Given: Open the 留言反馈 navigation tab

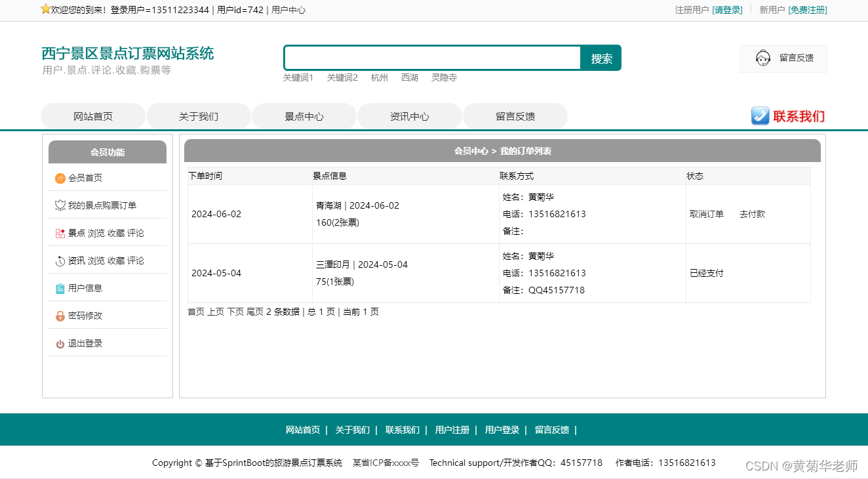Looking at the screenshot, I should pos(515,116).
